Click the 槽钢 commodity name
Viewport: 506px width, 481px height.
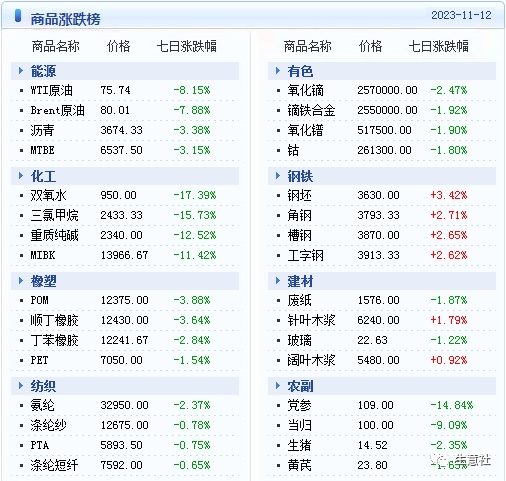pos(299,235)
